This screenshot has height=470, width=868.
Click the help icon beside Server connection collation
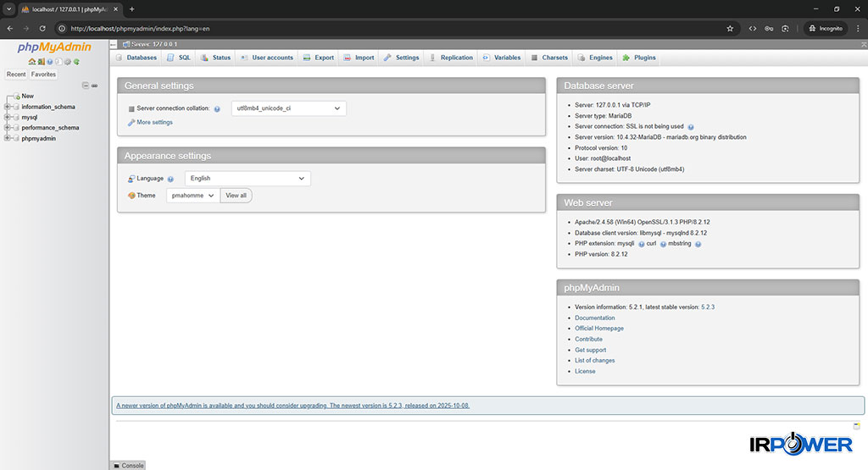(217, 109)
